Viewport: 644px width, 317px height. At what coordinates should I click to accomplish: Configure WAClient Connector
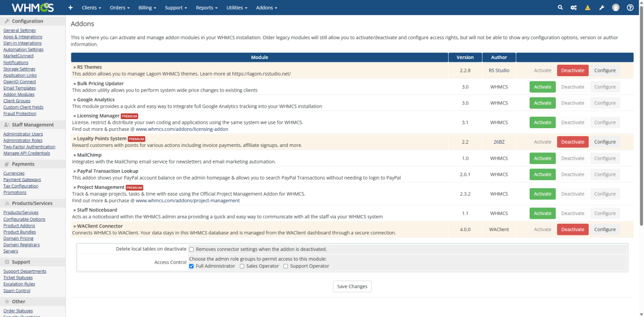605,229
